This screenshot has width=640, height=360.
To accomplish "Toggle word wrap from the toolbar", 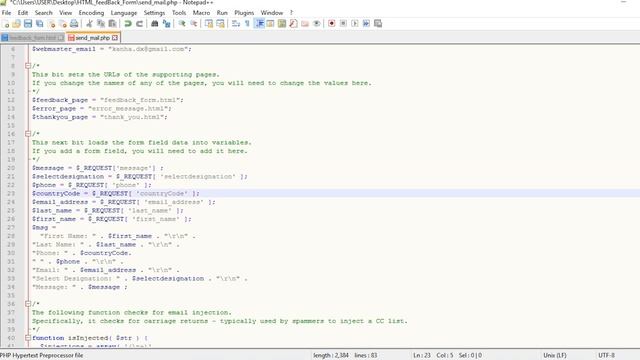I will point(236,24).
